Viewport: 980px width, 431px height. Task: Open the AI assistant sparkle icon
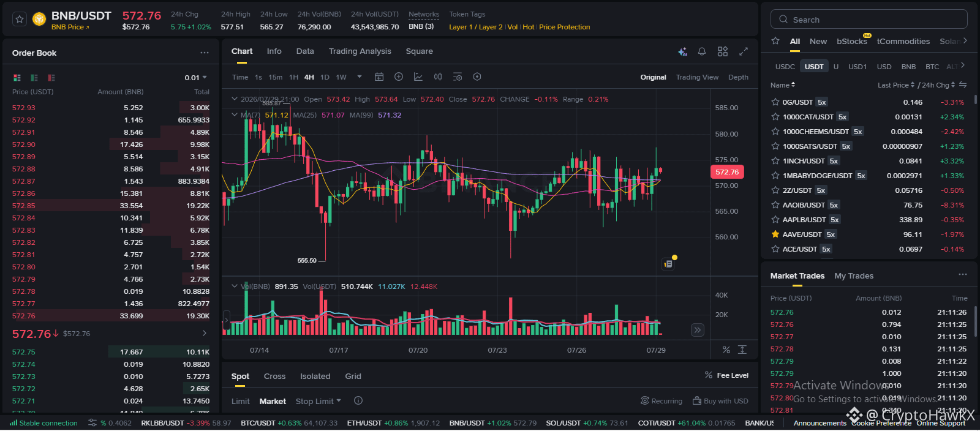tap(682, 52)
